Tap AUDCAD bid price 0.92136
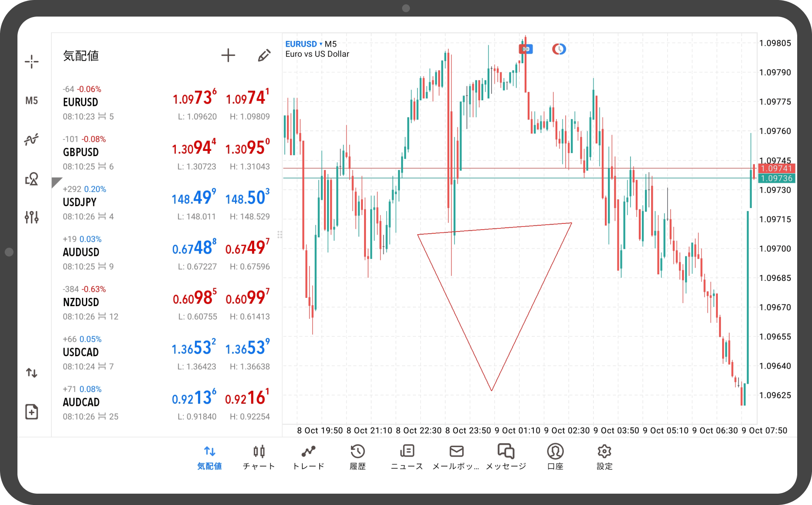 coord(194,397)
